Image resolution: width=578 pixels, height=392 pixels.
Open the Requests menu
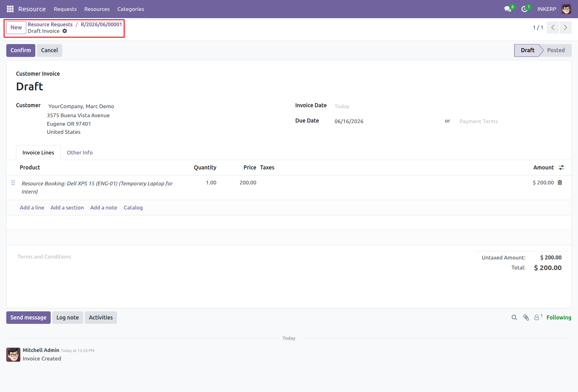65,9
